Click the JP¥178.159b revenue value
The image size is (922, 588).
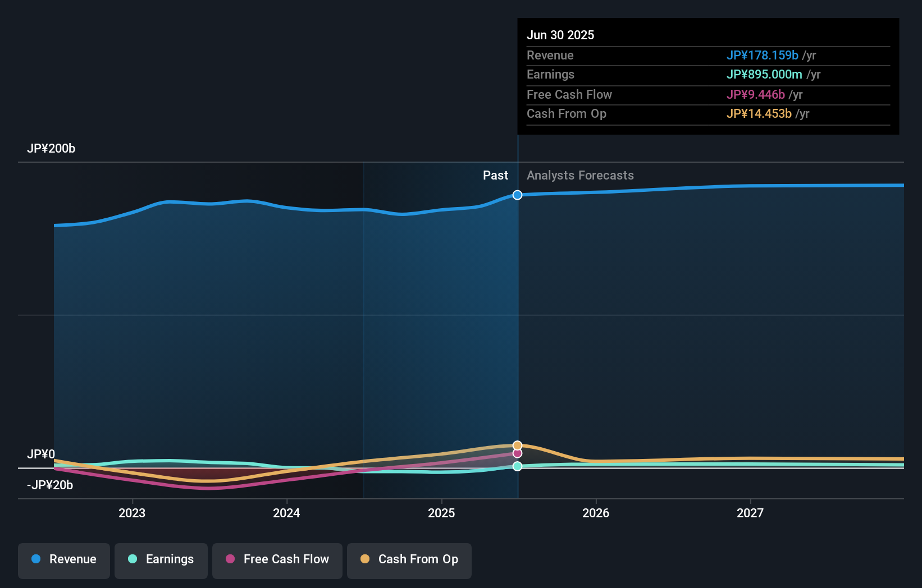[763, 56]
